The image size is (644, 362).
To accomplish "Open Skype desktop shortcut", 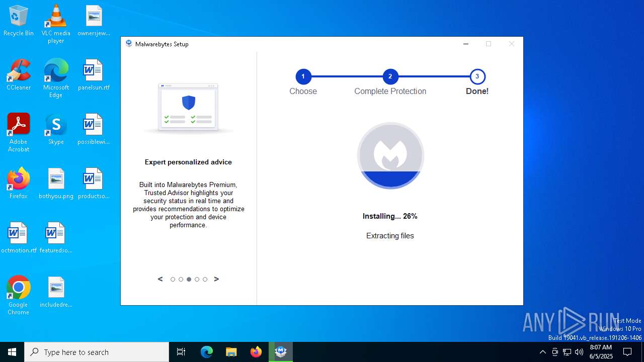I will pos(56,129).
